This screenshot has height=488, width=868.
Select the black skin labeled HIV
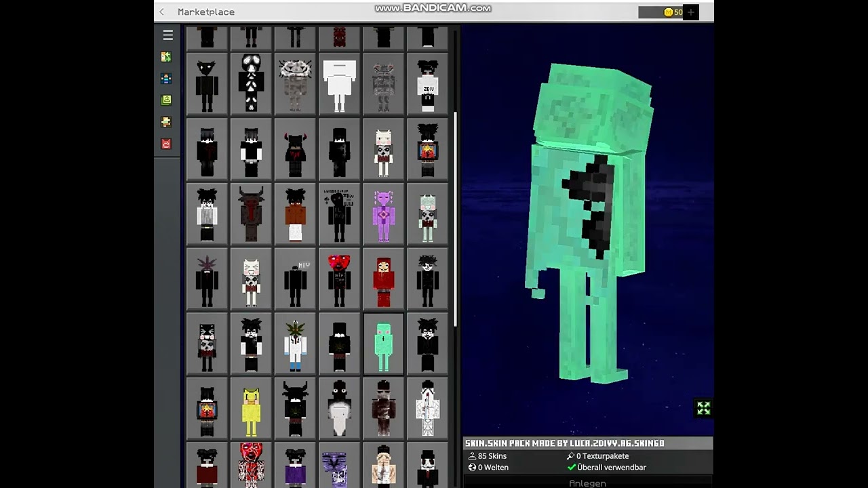(x=295, y=279)
